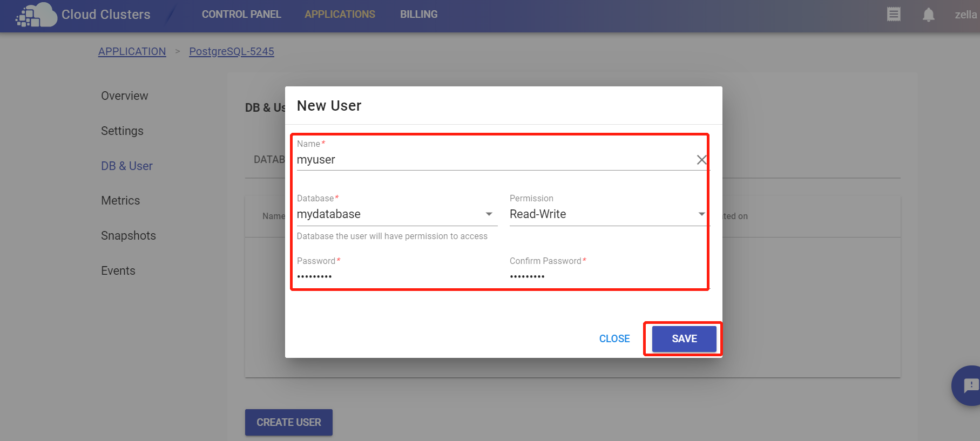980x441 pixels.
Task: Click the Cloud Clusters brand text
Action: [106, 15]
